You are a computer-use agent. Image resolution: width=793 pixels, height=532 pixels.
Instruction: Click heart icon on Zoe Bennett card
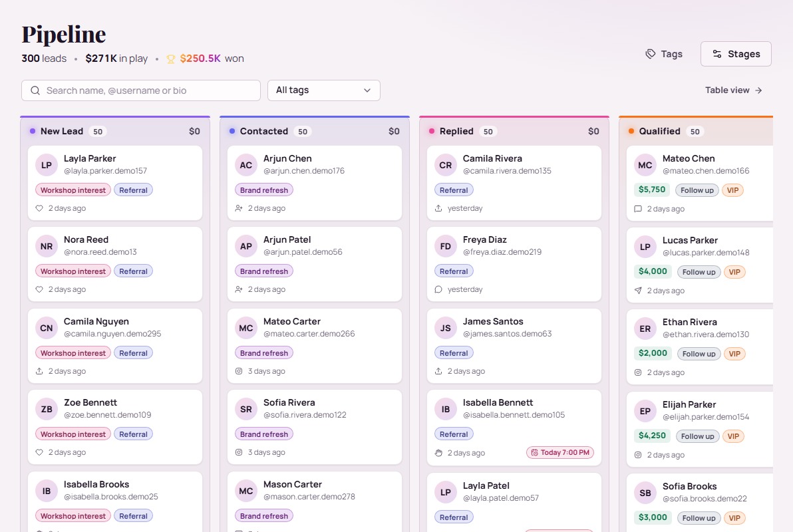point(39,452)
